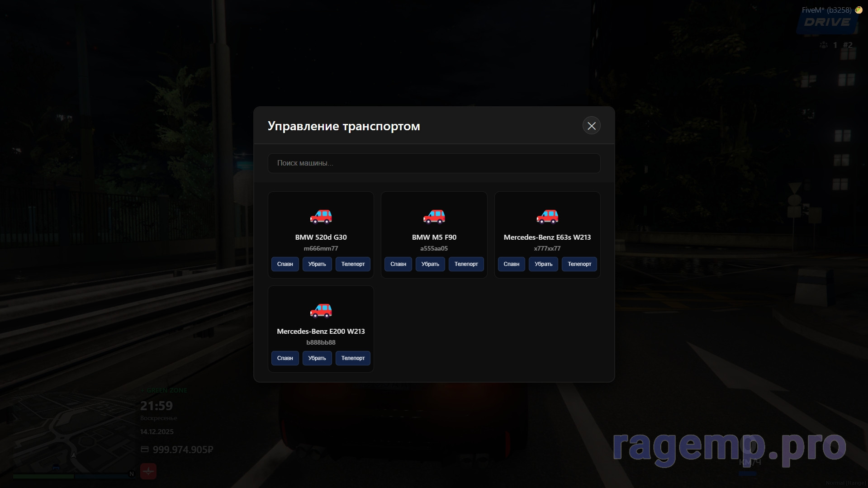
Task: Teleport to the Mercedes-Benz E200 W213
Action: point(353,358)
